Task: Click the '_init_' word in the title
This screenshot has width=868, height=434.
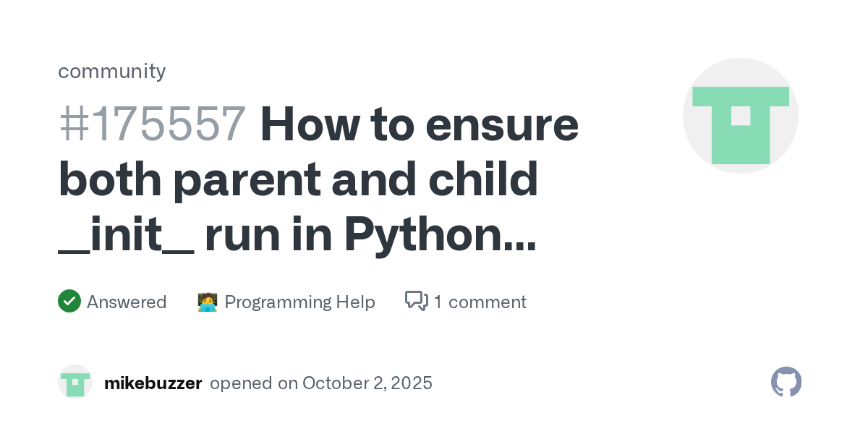Action: 126,234
